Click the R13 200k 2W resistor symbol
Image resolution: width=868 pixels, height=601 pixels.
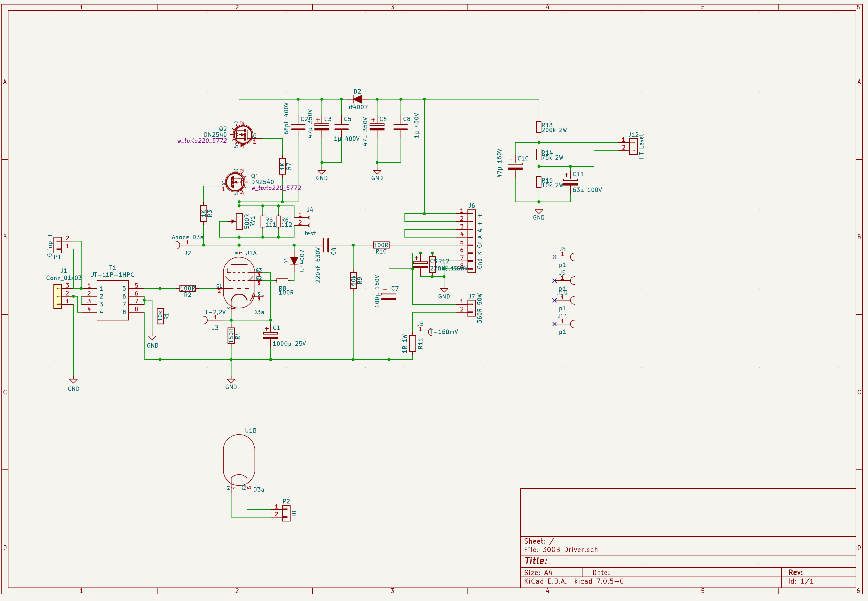click(539, 127)
